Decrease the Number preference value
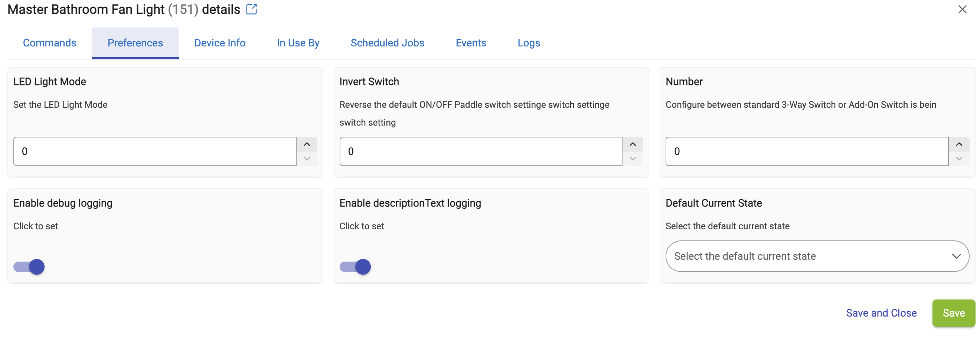 pos(959,158)
